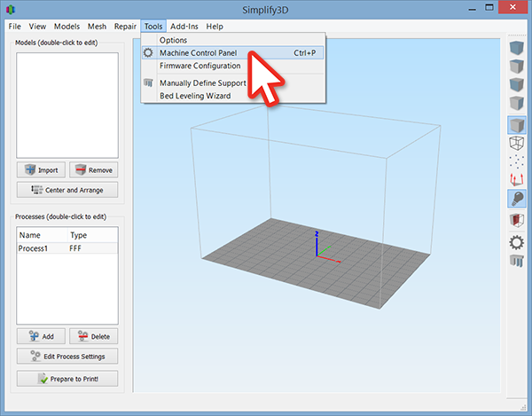The width and height of the screenshot is (532, 416).
Task: Toggle lighting with the light bulb icon
Action: [517, 199]
